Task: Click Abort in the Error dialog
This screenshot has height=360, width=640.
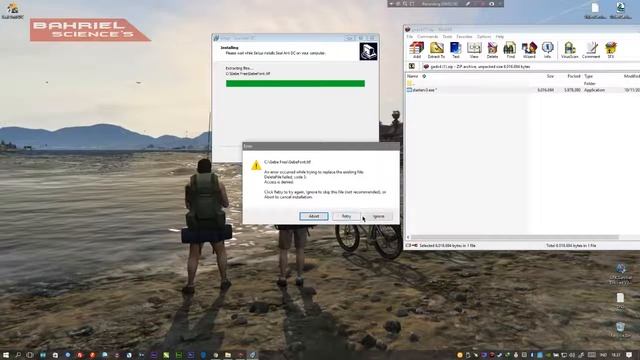Action: [313, 216]
